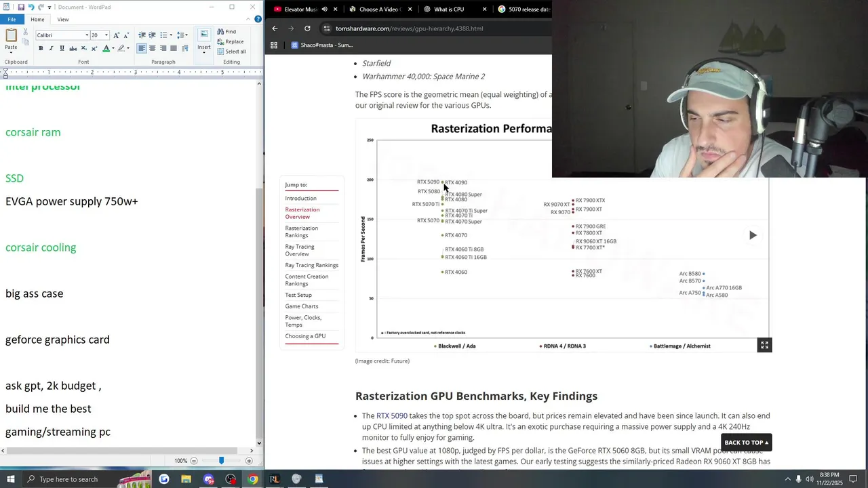
Task: Zoom out WordPad with minus button
Action: click(193, 461)
